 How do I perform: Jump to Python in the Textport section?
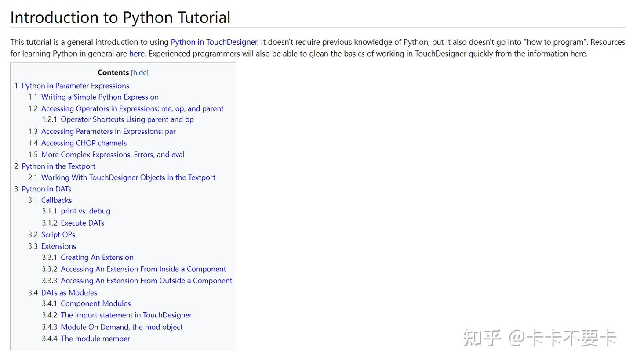(58, 166)
